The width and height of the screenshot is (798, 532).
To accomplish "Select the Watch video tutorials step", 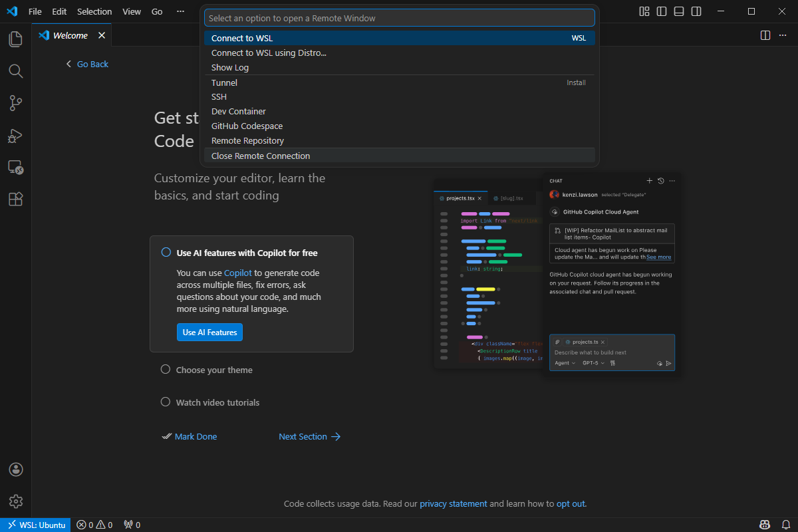I will (217, 402).
